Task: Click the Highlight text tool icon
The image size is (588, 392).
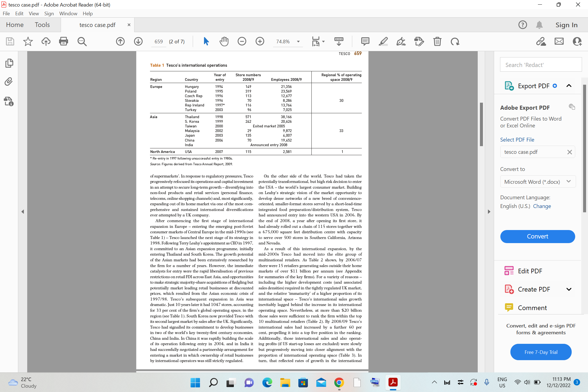Action: tap(383, 41)
